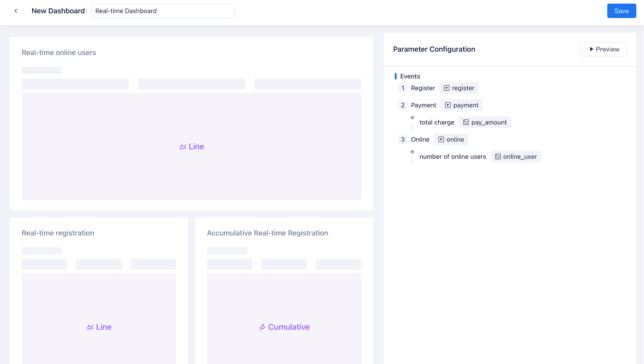Image resolution: width=644 pixels, height=364 pixels.
Task: Click the Line label in registration chart
Action: (x=104, y=327)
